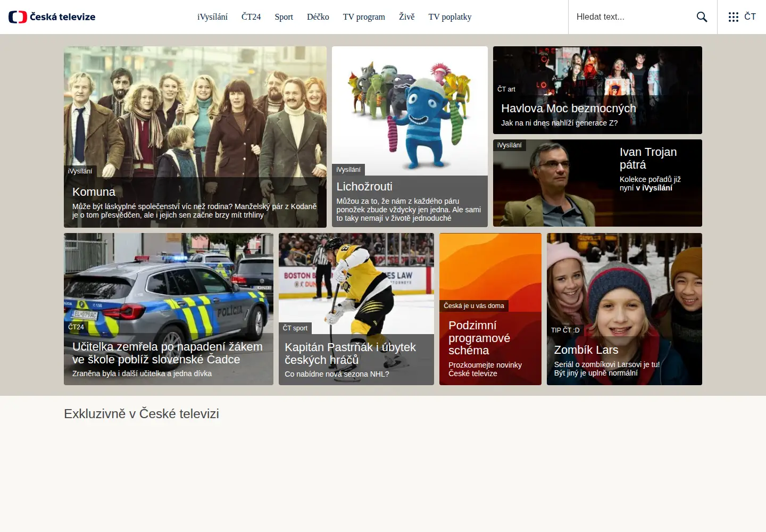Click the iVysílání tag on Ivan Trojan card
This screenshot has height=532, width=766.
[510, 145]
